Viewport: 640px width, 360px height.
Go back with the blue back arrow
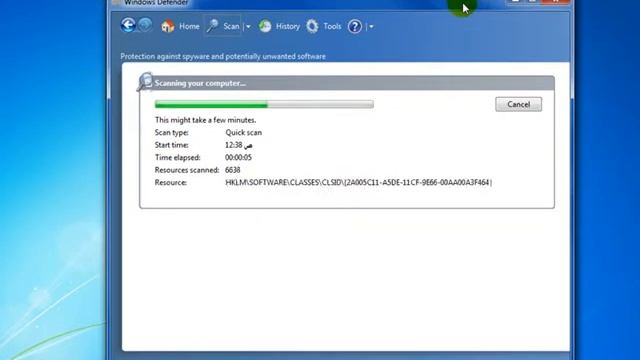pyautogui.click(x=128, y=25)
